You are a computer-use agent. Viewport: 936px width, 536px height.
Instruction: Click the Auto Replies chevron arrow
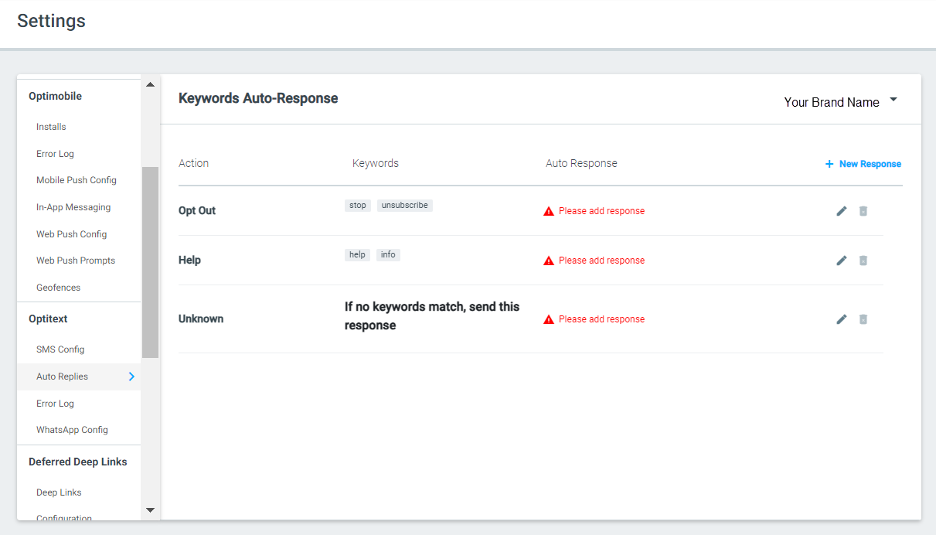tap(132, 377)
